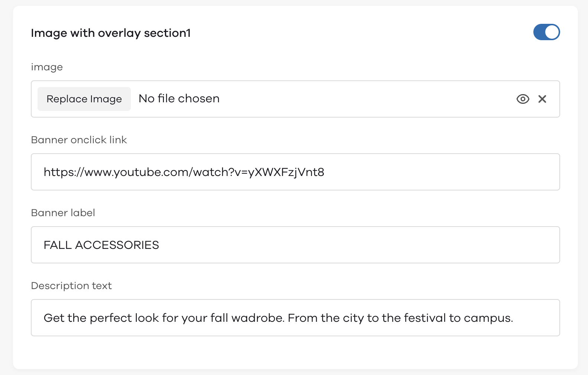Click the YouTube URL text in the link field
Screen dimensions: 588x375
(x=184, y=172)
